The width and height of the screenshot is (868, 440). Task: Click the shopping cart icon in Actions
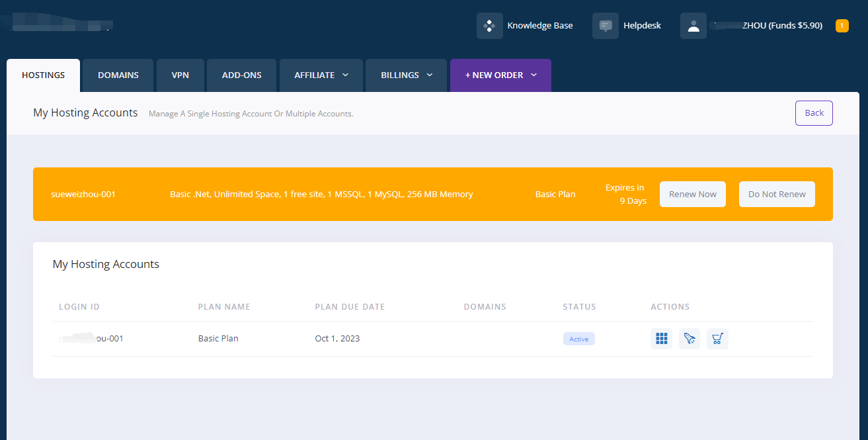[717, 339]
